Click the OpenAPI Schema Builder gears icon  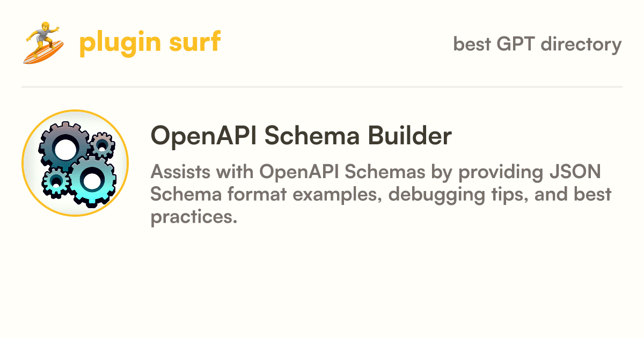tap(75, 163)
